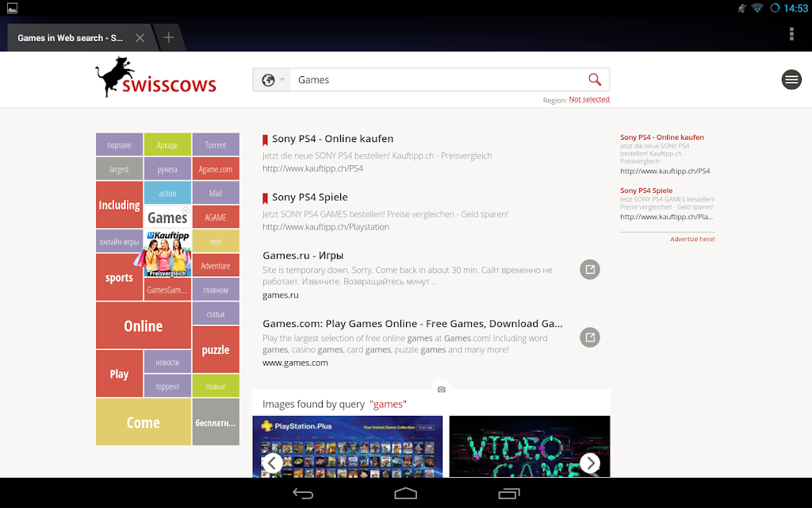Click the camera icon above images
Screen dimensions: 812x508
[441, 389]
